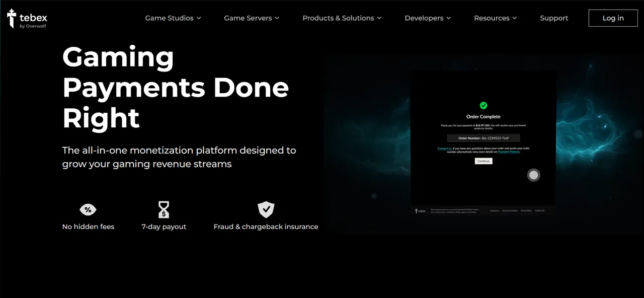Open the Support page from the navigation
Viewport: 644px width, 298px height.
coord(554,18)
